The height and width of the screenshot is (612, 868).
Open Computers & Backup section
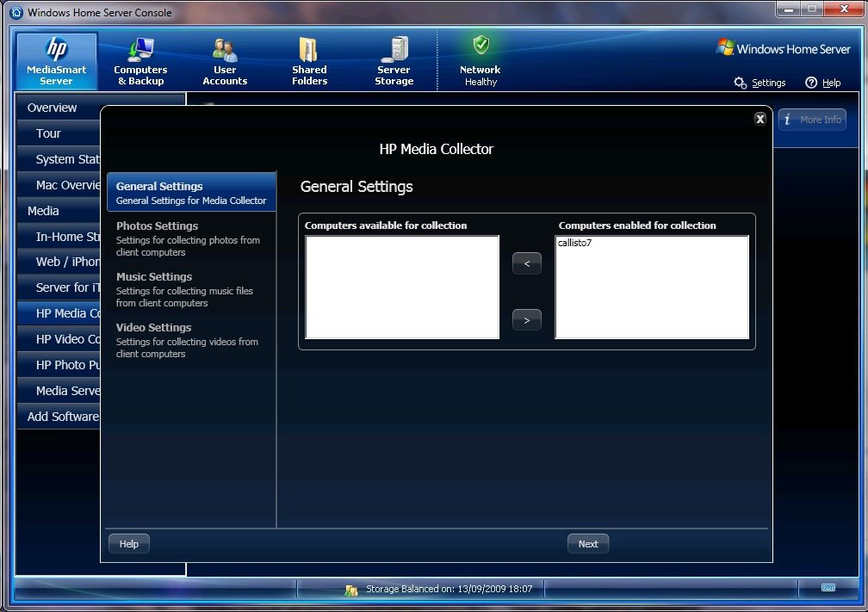click(x=140, y=61)
